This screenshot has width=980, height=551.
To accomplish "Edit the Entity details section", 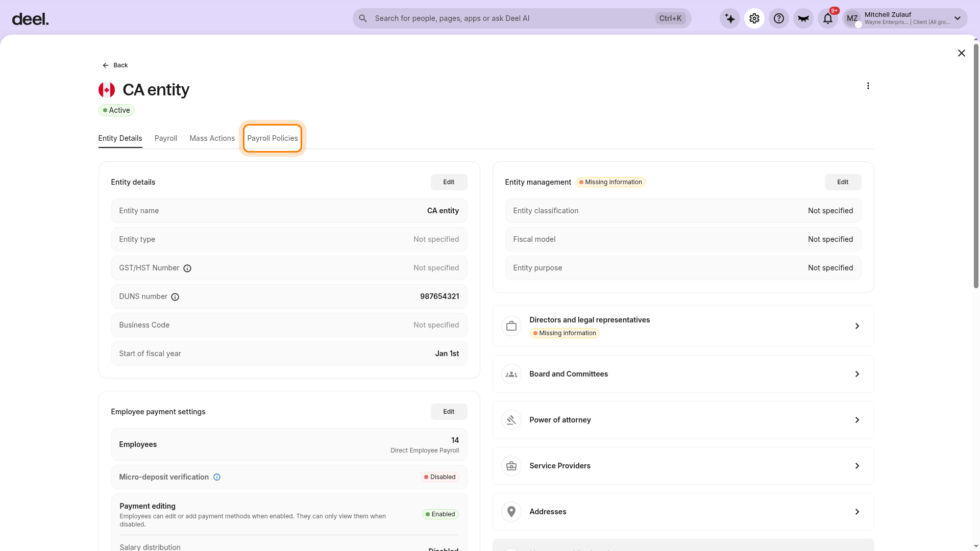I will pos(449,182).
